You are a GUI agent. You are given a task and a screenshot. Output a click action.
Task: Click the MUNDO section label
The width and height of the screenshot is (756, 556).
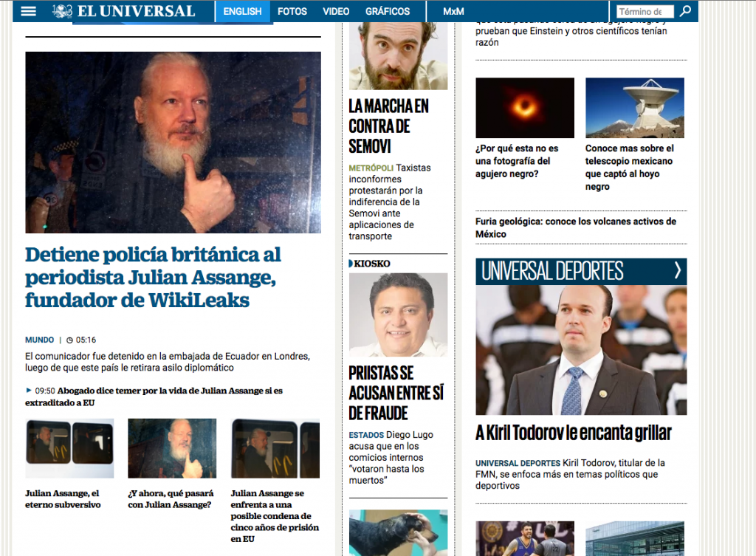(x=40, y=340)
